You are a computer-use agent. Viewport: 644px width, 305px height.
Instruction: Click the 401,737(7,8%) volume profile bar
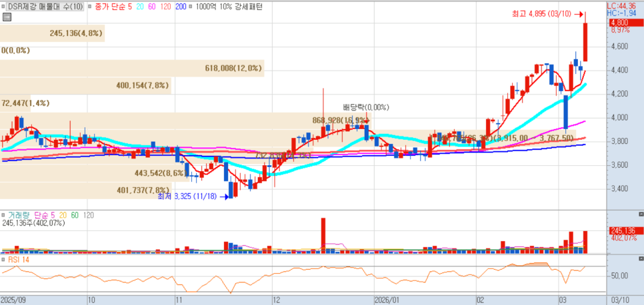click(85, 190)
